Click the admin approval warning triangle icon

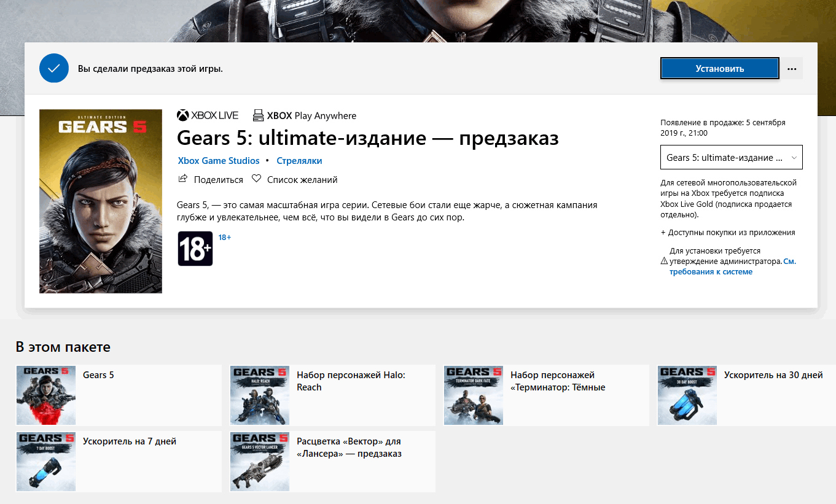pyautogui.click(x=663, y=261)
